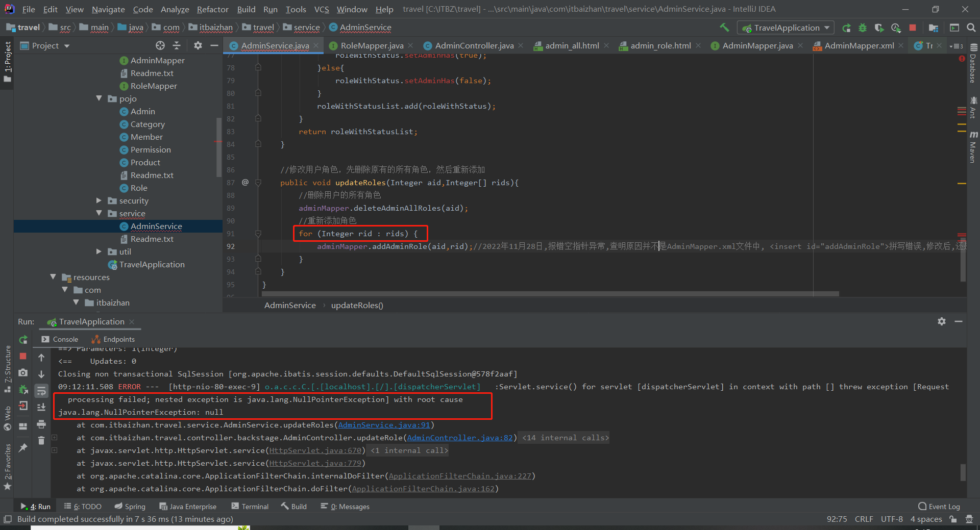Collapse all nodes in the Project panel
Screen dimensions: 980x530
(177, 45)
